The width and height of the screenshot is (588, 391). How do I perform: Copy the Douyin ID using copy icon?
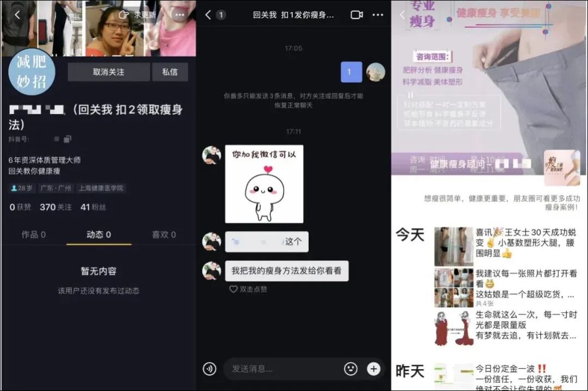click(x=67, y=139)
